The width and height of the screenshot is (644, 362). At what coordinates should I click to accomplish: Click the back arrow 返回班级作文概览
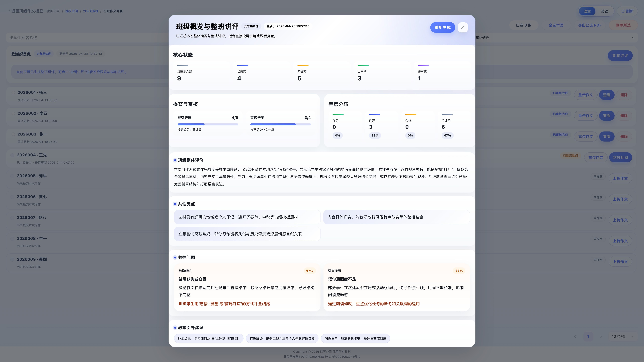click(x=26, y=11)
